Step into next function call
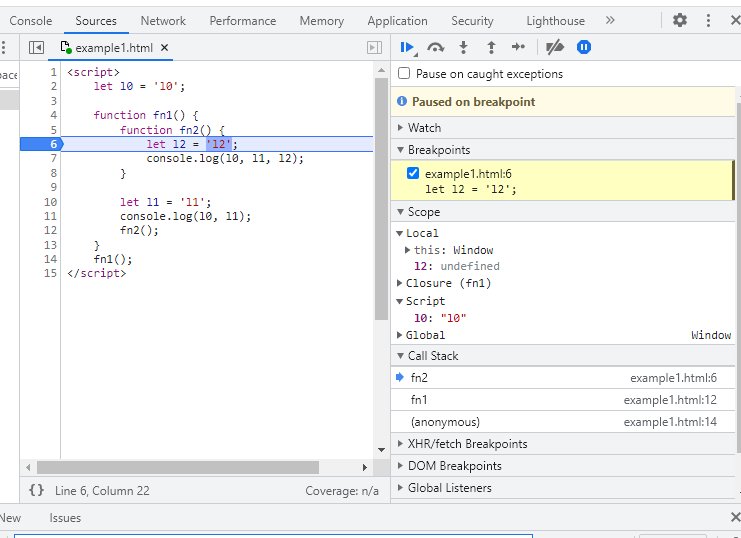Screen dimensions: 741x538 pyautogui.click(x=464, y=47)
